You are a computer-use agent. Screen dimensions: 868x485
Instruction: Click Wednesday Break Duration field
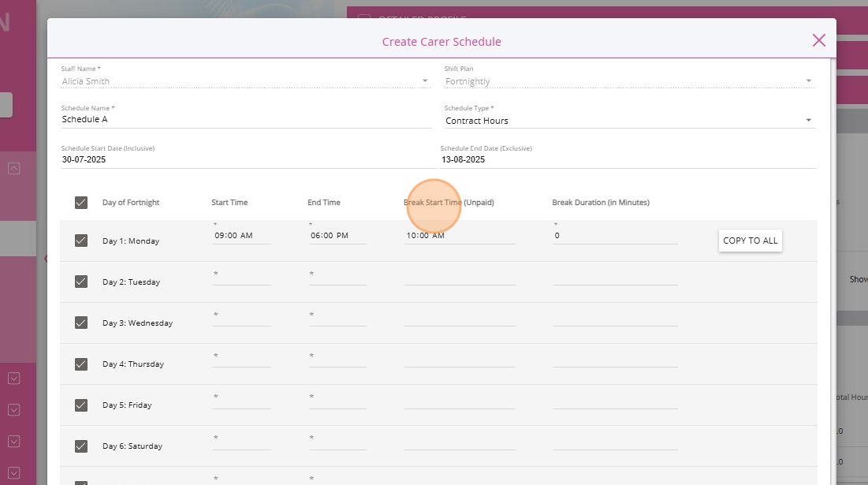[x=616, y=319]
